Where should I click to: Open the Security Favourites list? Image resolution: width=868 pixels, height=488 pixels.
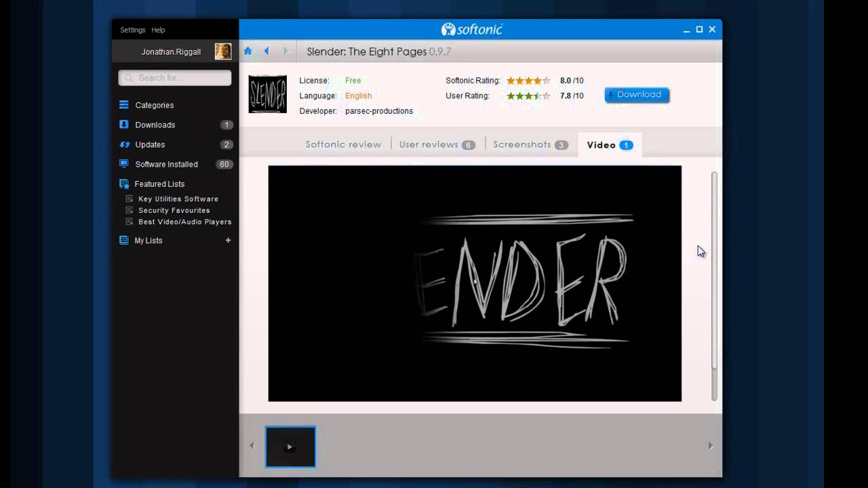click(x=174, y=210)
